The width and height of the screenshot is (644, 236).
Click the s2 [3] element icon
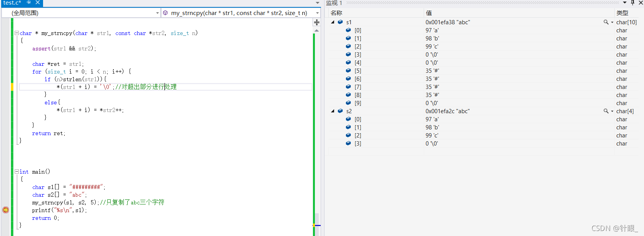click(348, 143)
